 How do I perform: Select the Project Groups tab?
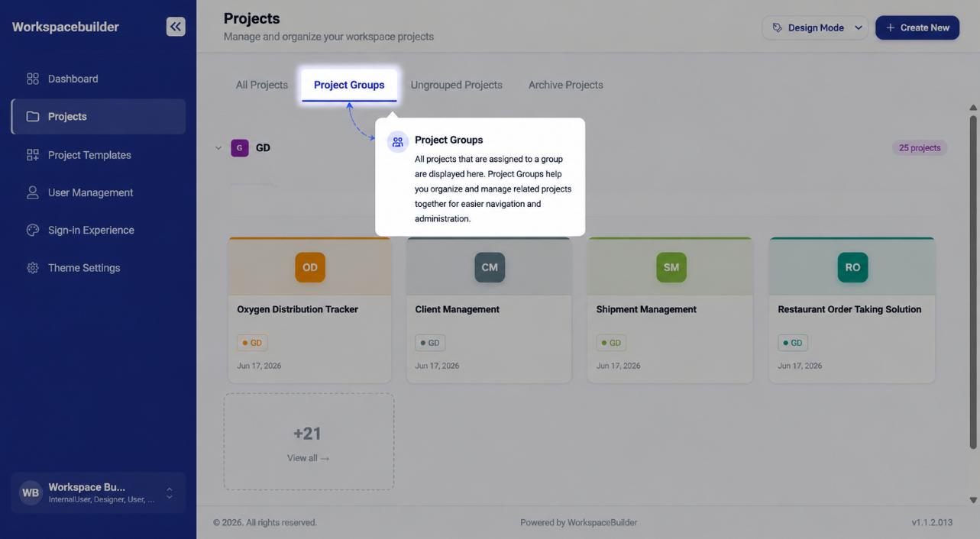(349, 85)
